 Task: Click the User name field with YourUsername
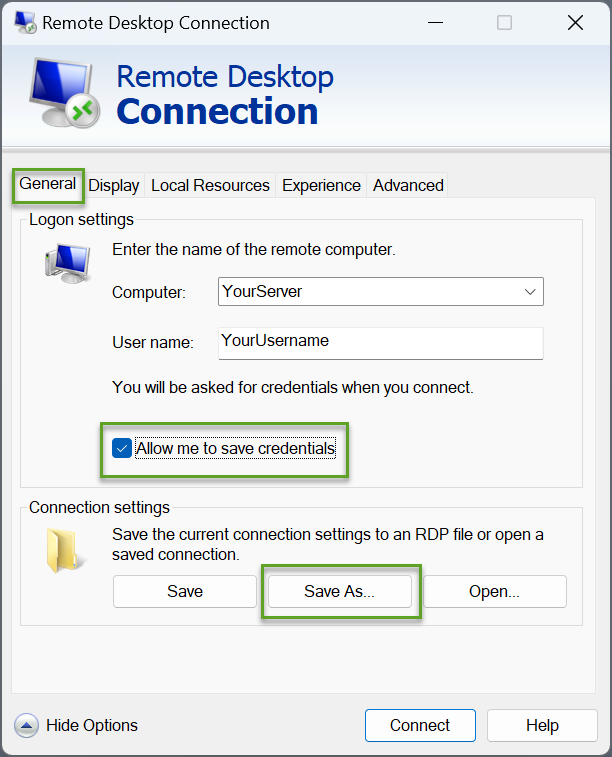click(x=381, y=343)
